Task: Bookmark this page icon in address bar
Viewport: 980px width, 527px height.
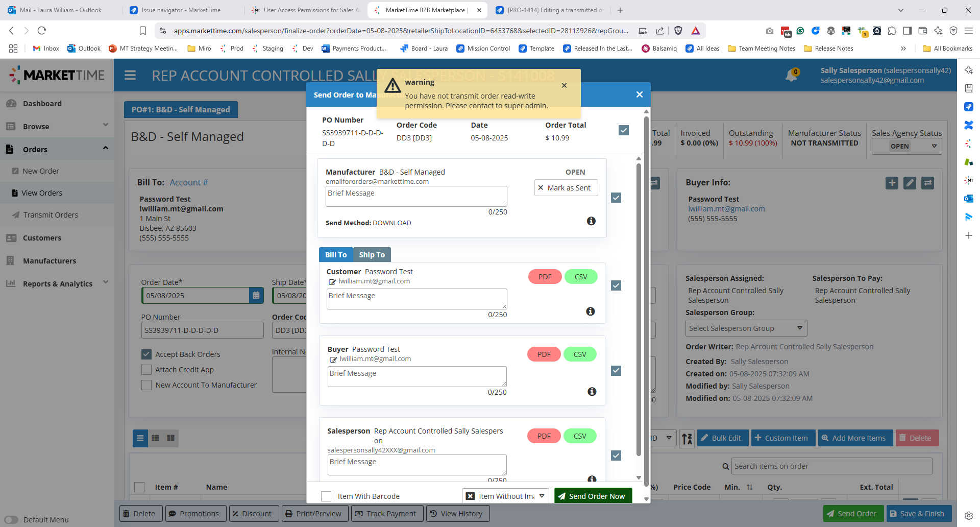Action: pyautogui.click(x=143, y=31)
